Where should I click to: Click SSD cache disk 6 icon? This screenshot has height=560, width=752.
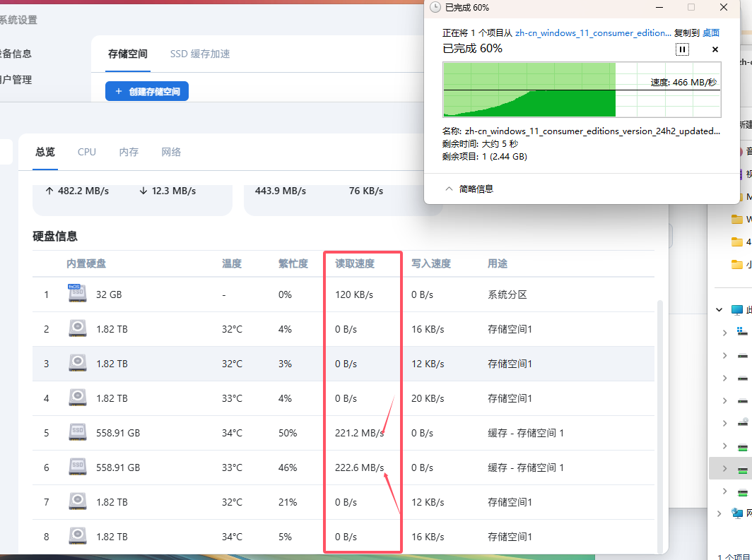pos(77,467)
